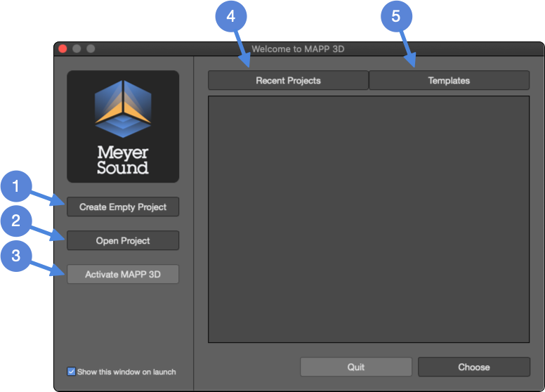Switch to the Recent Projects tab
The image size is (545, 392).
click(x=288, y=80)
